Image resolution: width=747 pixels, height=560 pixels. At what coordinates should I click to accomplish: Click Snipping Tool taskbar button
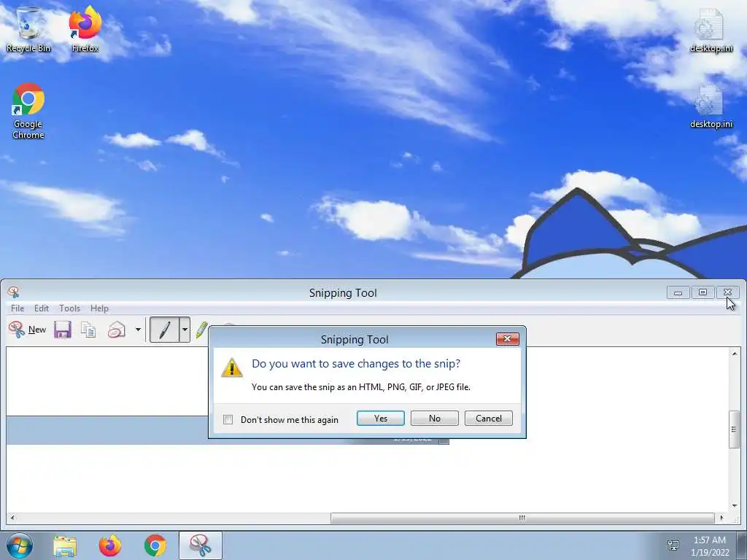point(201,545)
